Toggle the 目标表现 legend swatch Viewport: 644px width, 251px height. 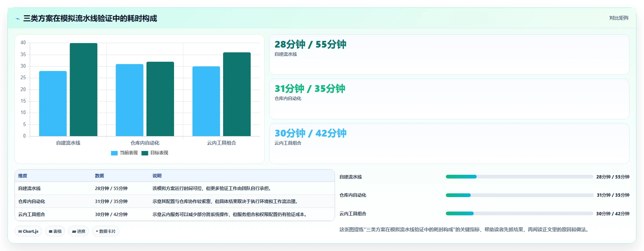point(145,153)
